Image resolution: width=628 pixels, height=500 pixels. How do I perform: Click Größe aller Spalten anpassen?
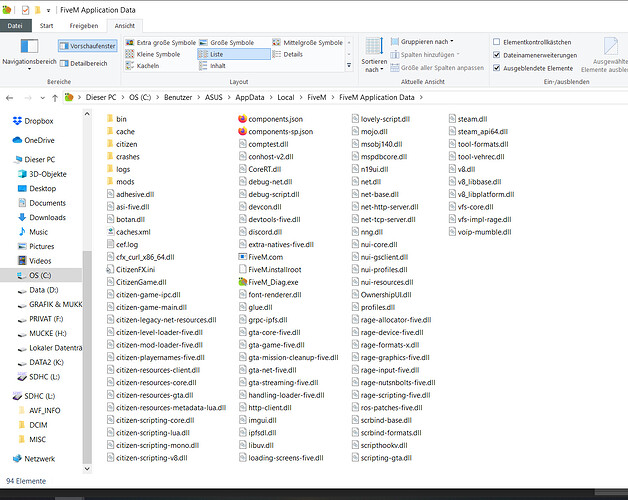pyautogui.click(x=437, y=68)
